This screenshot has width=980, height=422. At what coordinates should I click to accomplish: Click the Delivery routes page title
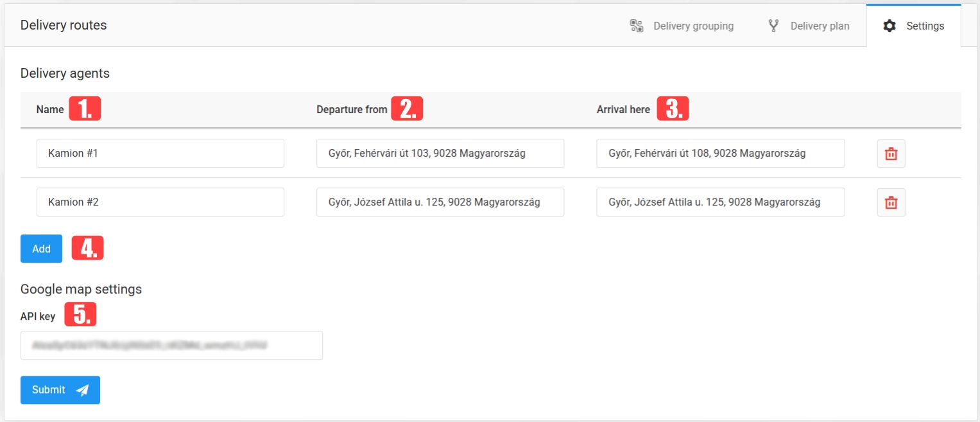(64, 26)
